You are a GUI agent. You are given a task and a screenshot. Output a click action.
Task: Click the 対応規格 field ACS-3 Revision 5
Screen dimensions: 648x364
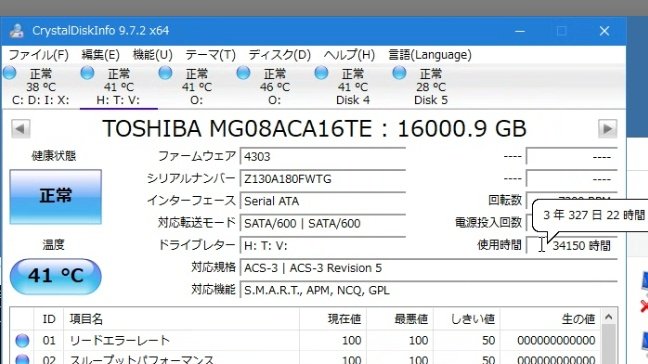tap(429, 268)
